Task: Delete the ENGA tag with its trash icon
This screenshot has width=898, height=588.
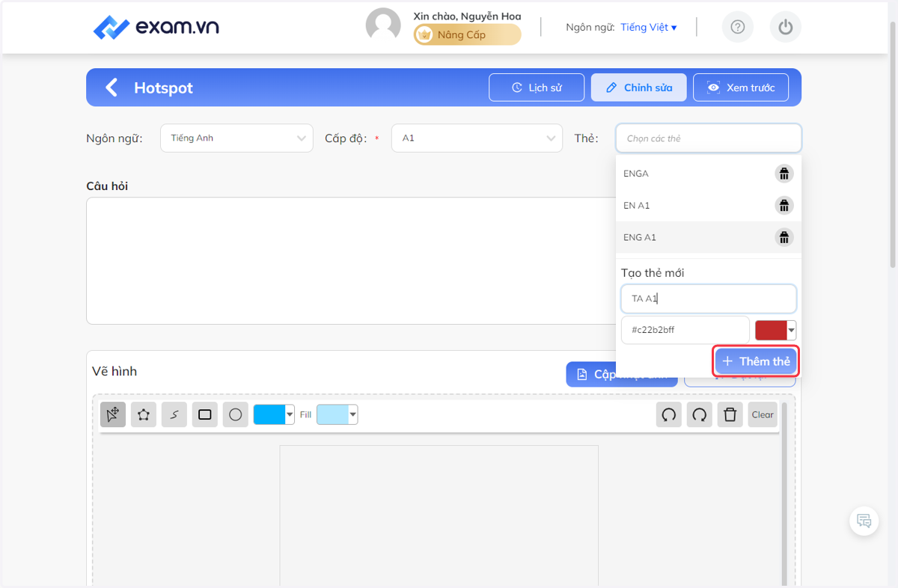Action: [784, 174]
